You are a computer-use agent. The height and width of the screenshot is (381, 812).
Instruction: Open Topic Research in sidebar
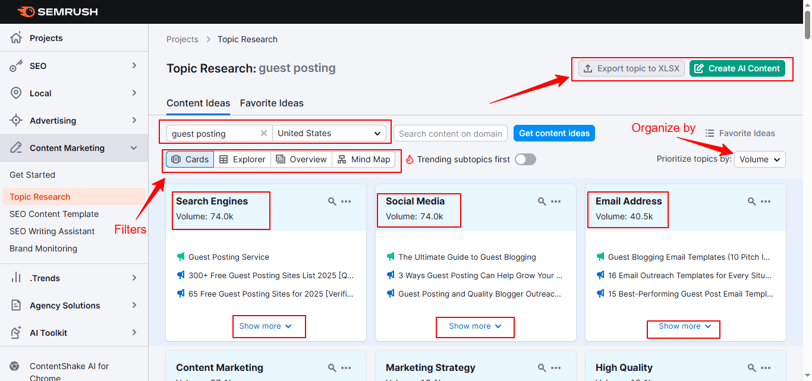[74, 197]
